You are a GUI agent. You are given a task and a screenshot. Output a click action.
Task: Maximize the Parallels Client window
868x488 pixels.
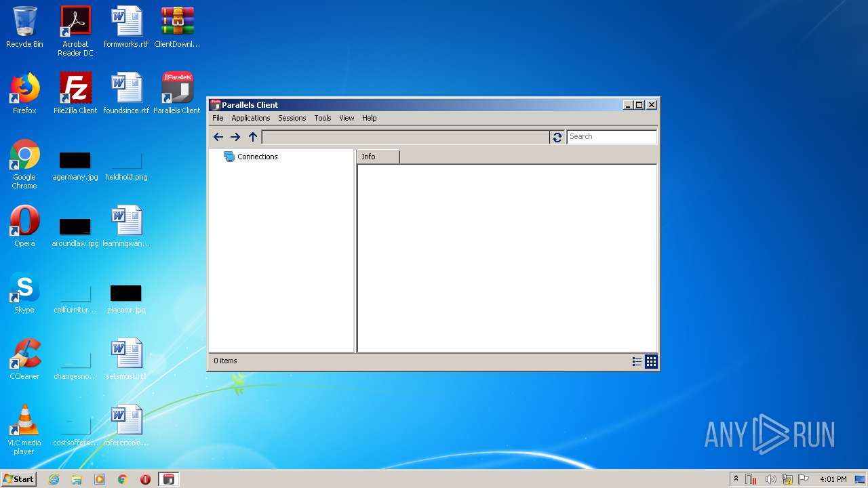pyautogui.click(x=639, y=105)
